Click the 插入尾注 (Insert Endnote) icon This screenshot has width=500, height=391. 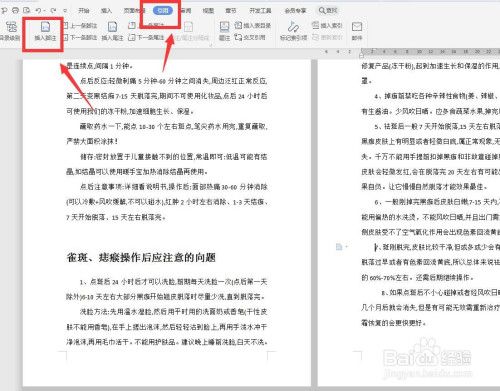112,27
